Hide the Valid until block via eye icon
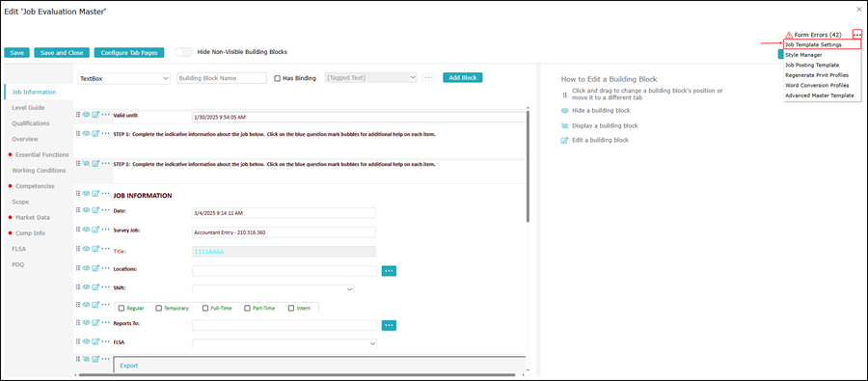 tap(87, 115)
